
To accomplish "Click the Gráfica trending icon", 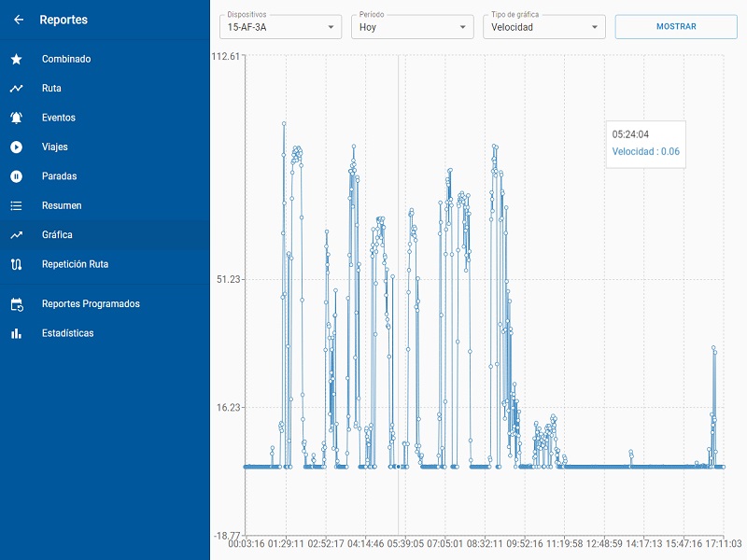I will [17, 235].
